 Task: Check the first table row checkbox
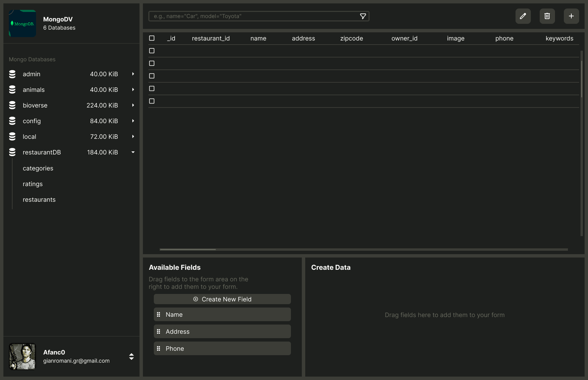[152, 51]
